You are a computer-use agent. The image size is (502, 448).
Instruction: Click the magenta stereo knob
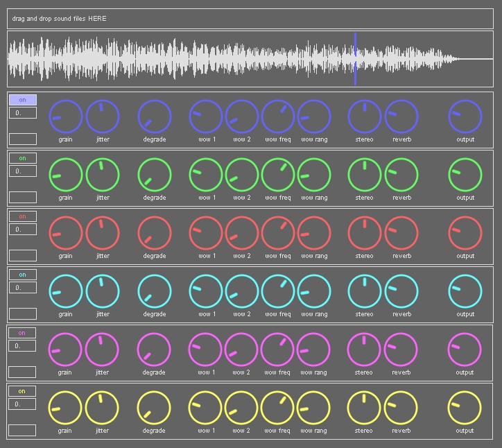[364, 350]
